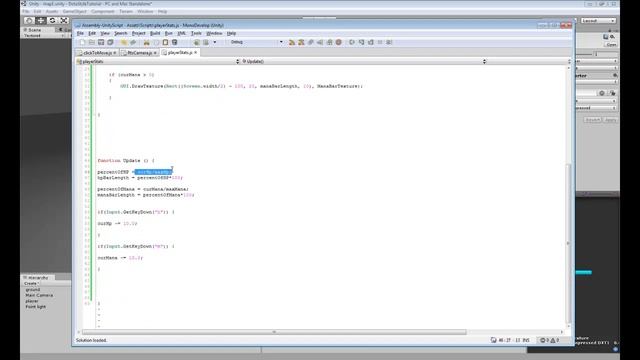640x360 pixels.
Task: Select ground in Hierarchy
Action: pos(33,289)
